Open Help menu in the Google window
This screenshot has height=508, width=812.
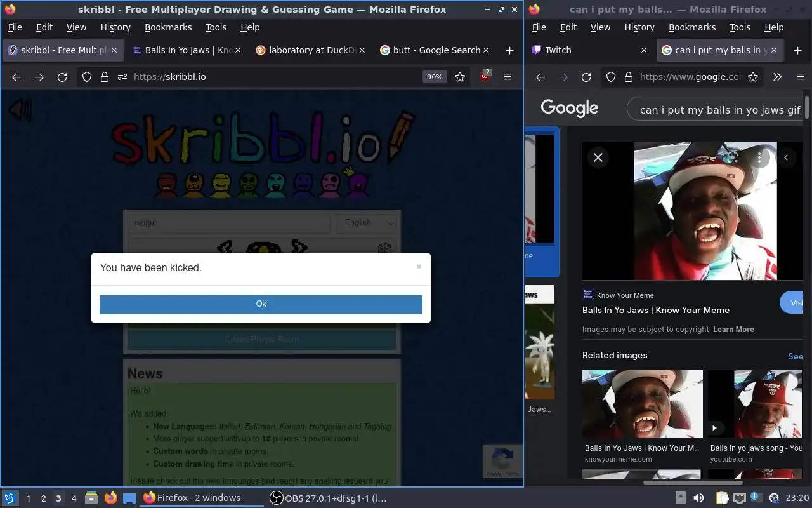tap(774, 27)
